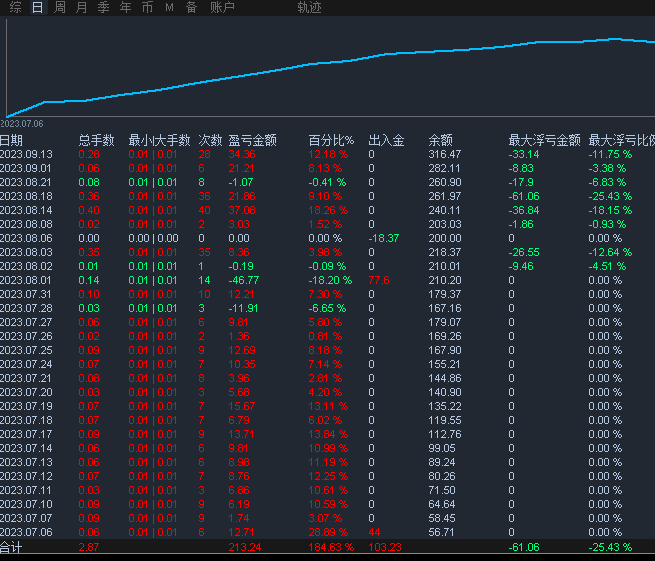Sort by 盈亏金额 column header
This screenshot has height=561, width=655.
click(x=252, y=140)
